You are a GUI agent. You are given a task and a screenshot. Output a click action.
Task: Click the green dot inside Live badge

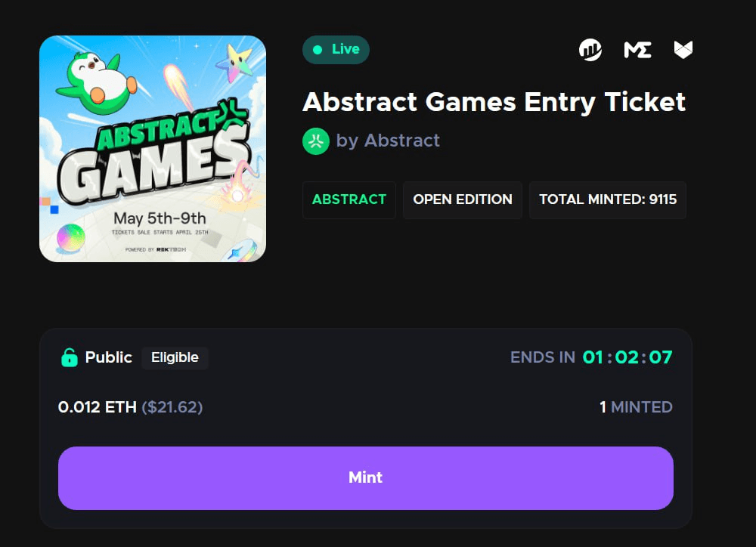(318, 50)
